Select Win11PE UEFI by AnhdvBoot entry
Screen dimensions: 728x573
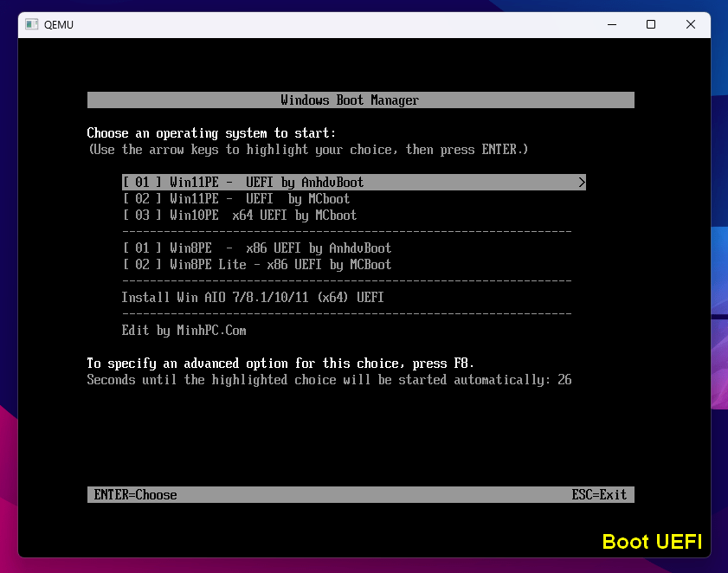tap(354, 182)
